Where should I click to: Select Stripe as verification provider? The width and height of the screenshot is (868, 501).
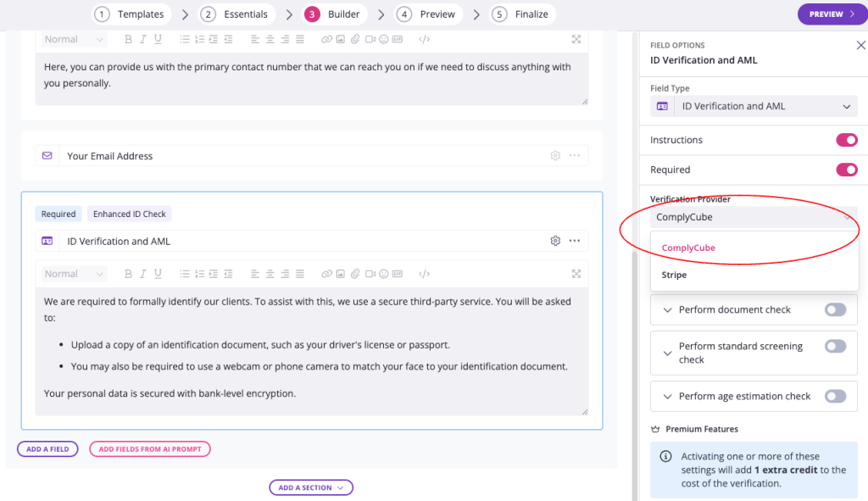[674, 276]
